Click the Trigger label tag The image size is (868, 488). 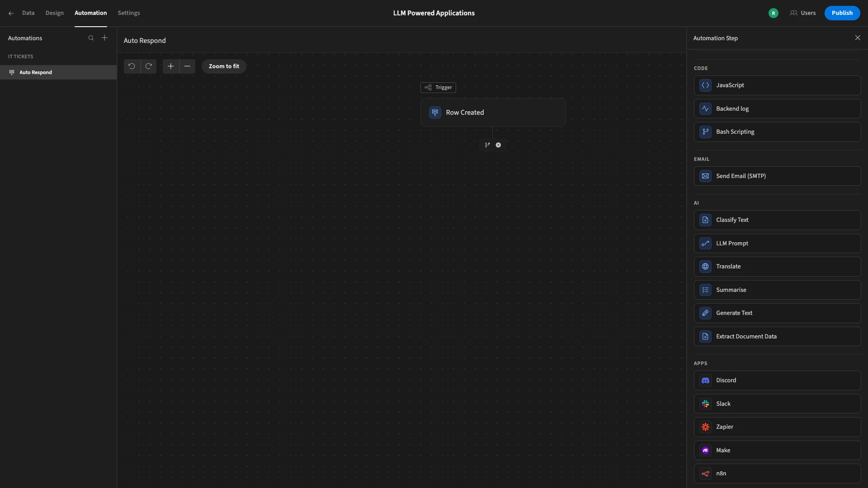pos(438,88)
